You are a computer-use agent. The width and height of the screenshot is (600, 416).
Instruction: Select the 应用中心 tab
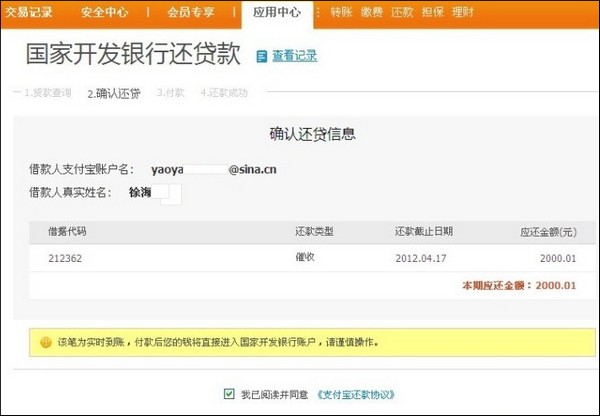(x=277, y=12)
